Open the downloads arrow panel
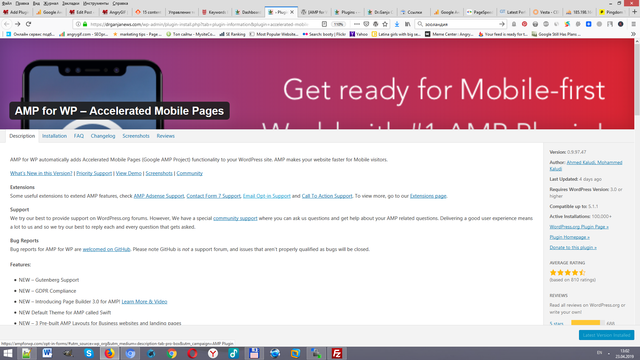The width and height of the screenshot is (640, 360). 397,24
